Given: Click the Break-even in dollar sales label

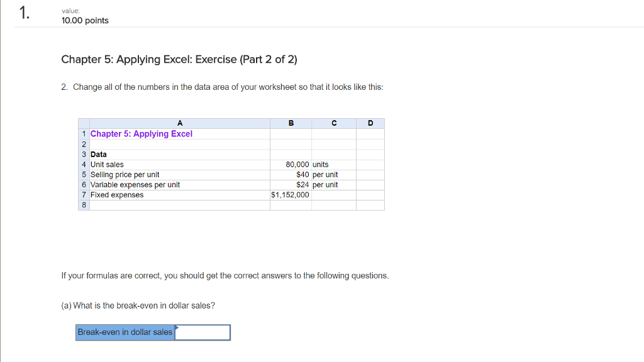Looking at the screenshot, I should pyautogui.click(x=124, y=332).
